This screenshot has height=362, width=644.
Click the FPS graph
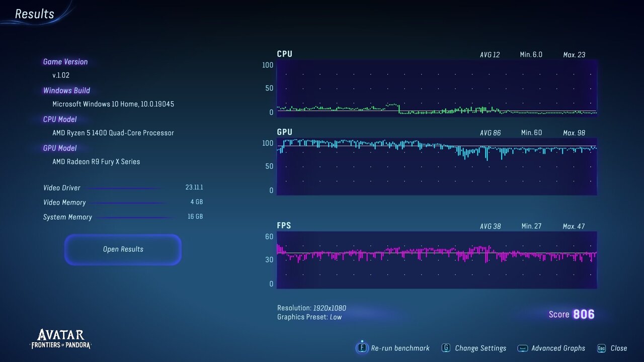click(x=436, y=260)
